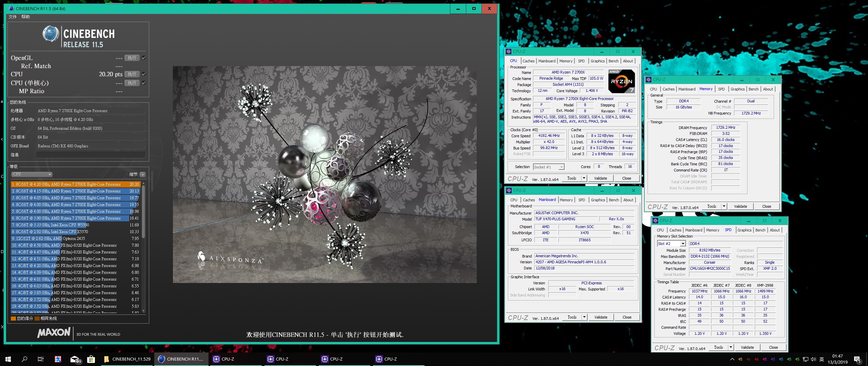
Task: Switch to Bench tab in Mainboard CPU-Z window
Action: [614, 200]
